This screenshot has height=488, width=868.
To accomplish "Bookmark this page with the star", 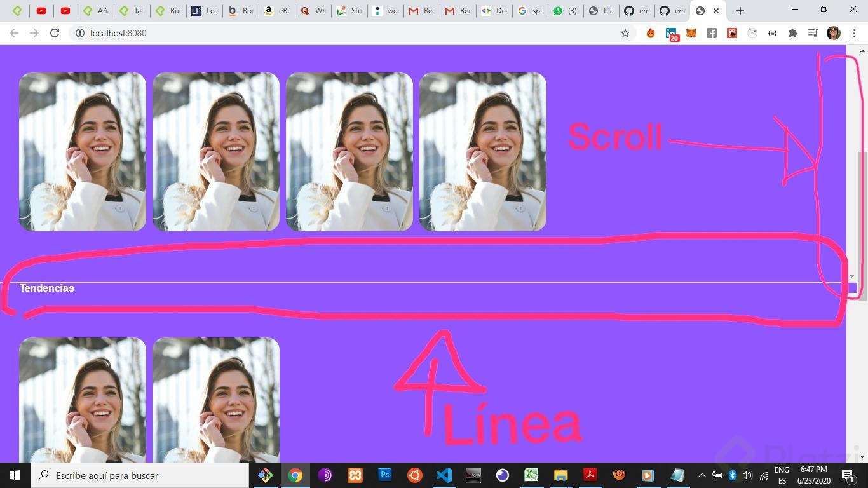I will point(625,33).
